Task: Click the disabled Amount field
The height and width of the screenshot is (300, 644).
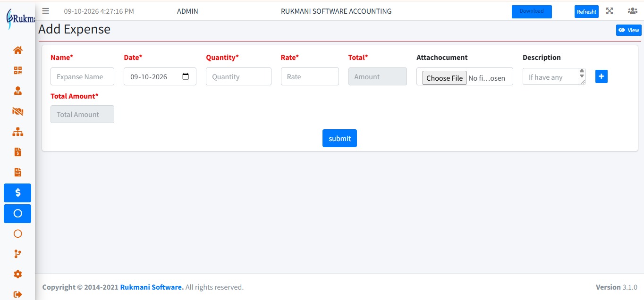Action: (x=377, y=76)
